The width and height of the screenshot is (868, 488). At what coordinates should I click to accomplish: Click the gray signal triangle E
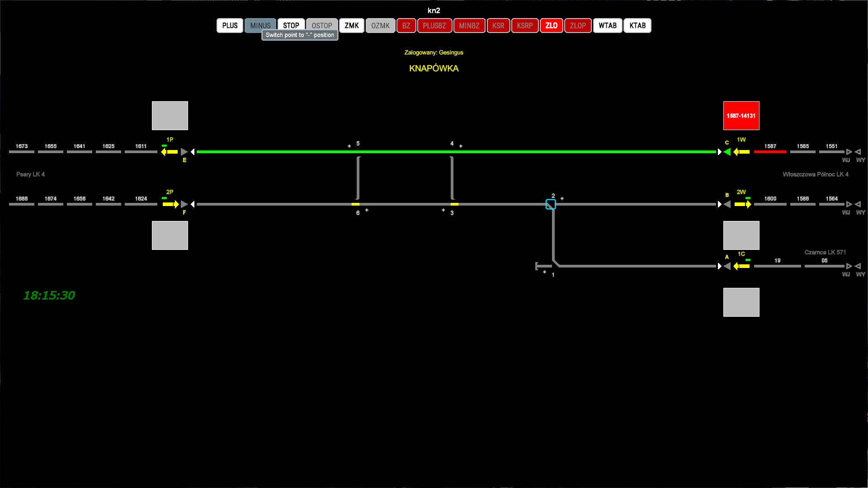[184, 152]
